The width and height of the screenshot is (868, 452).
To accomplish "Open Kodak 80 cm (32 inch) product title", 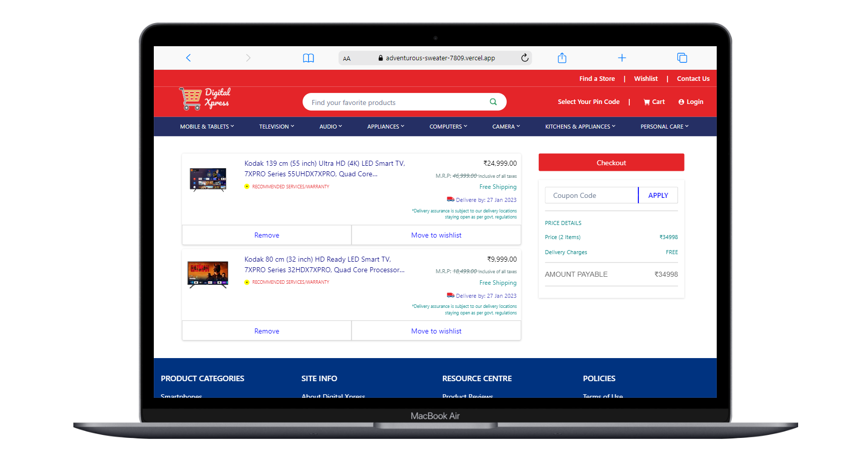I will click(325, 265).
